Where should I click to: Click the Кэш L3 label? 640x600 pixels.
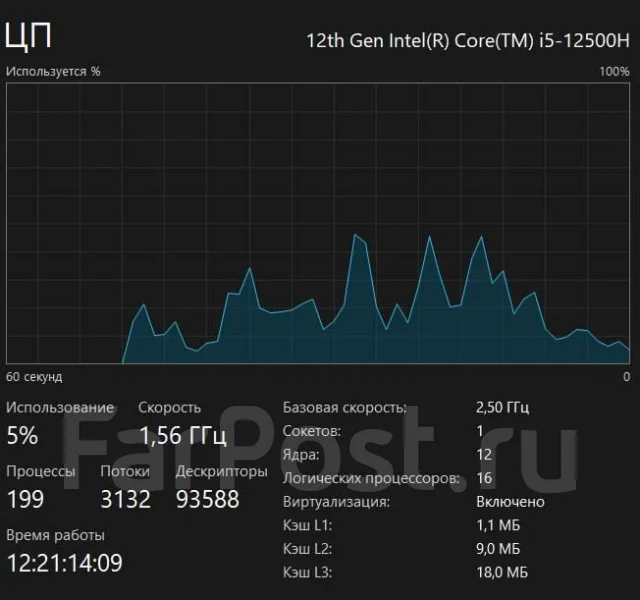[307, 573]
